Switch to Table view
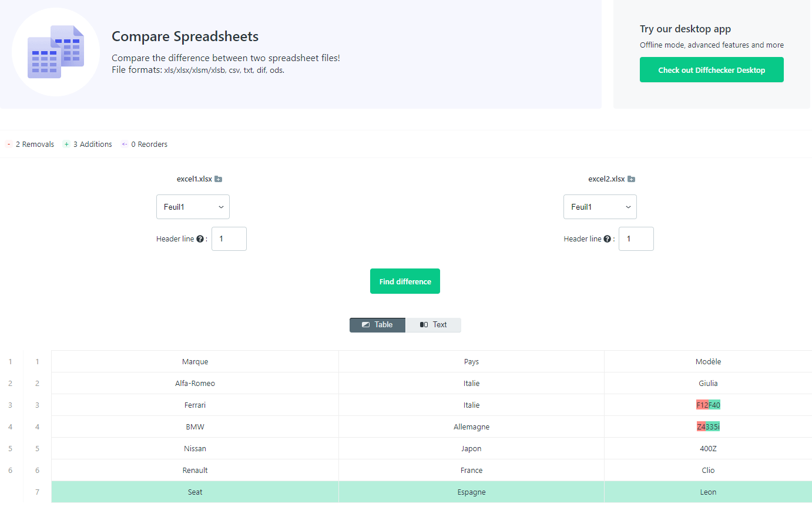 [x=377, y=325]
